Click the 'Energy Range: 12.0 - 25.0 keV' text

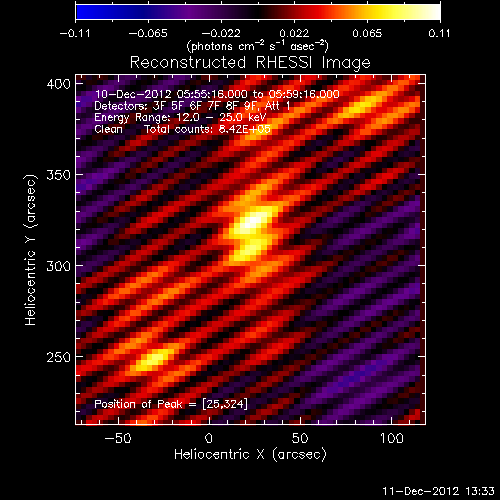(x=180, y=118)
